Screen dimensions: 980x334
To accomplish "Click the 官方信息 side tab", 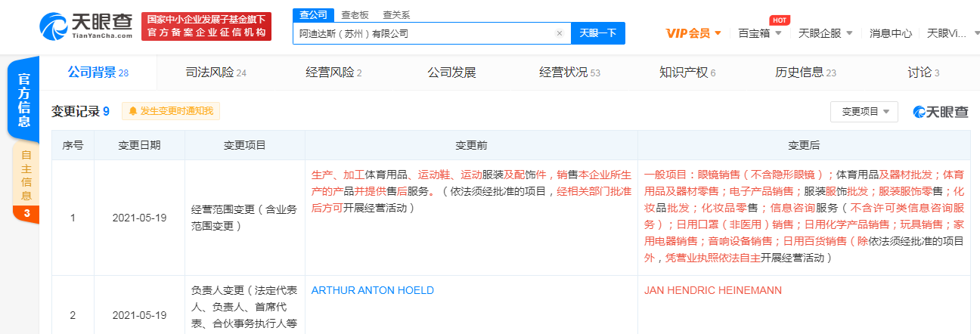I will click(23, 98).
